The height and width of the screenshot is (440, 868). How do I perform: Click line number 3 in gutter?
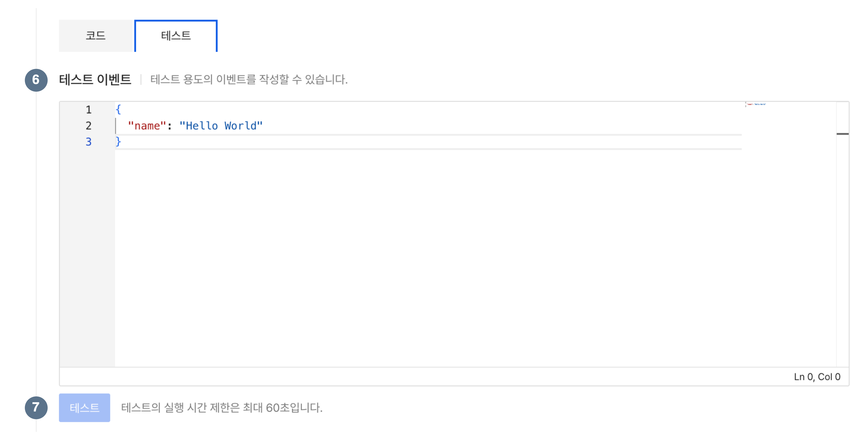[x=89, y=142]
